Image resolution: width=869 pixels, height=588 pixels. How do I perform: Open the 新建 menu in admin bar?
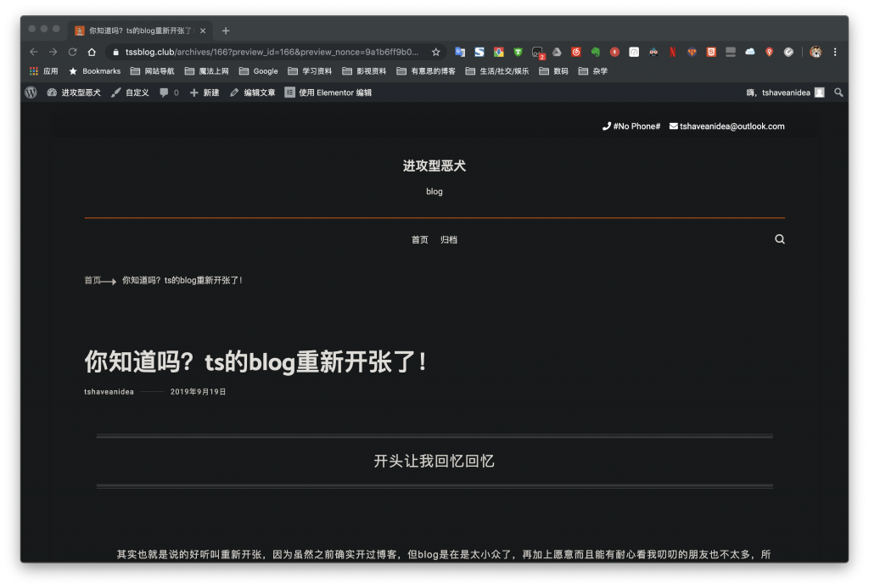tap(205, 92)
